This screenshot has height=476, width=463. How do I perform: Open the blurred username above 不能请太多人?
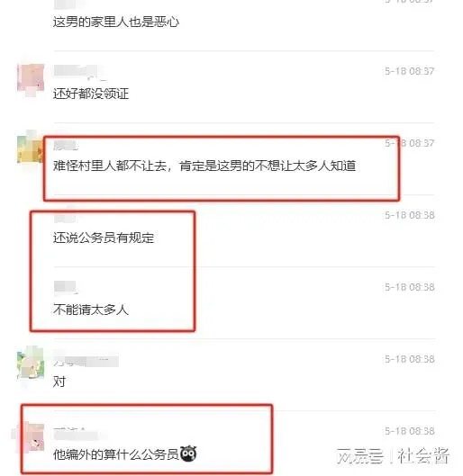[66, 287]
